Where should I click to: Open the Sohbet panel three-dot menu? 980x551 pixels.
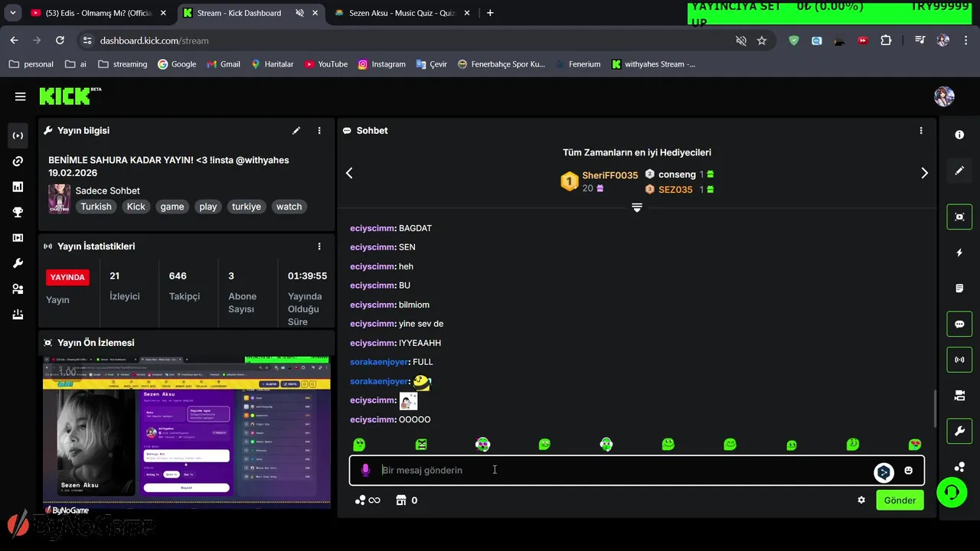point(921,131)
